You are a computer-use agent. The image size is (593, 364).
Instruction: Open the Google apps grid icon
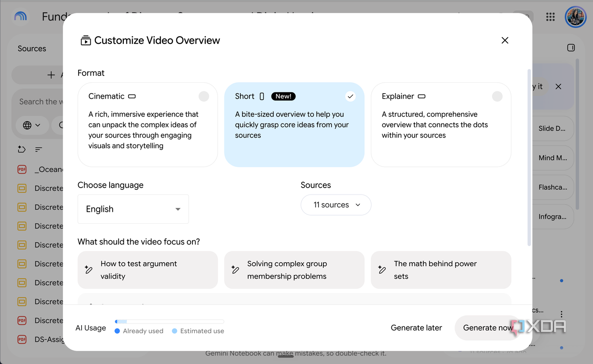[x=550, y=17]
